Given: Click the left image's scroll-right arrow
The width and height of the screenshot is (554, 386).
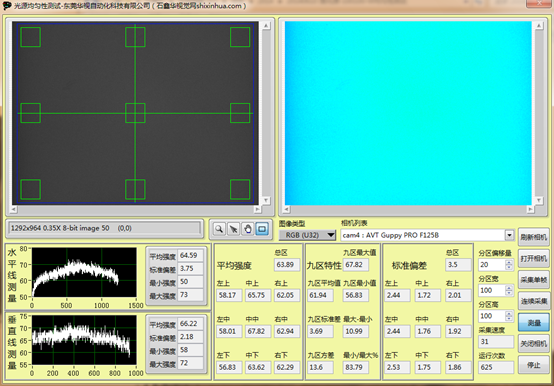Looking at the screenshot, I should (x=258, y=209).
